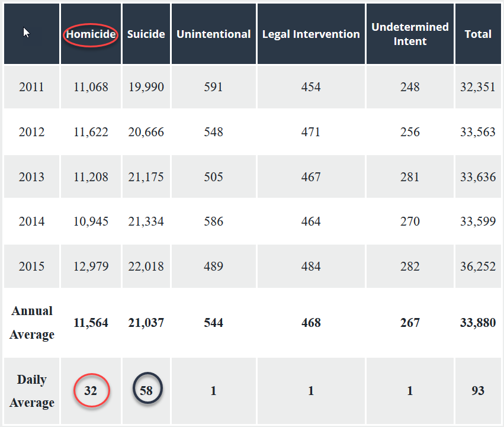Click the circled Homicide column header

tap(91, 34)
